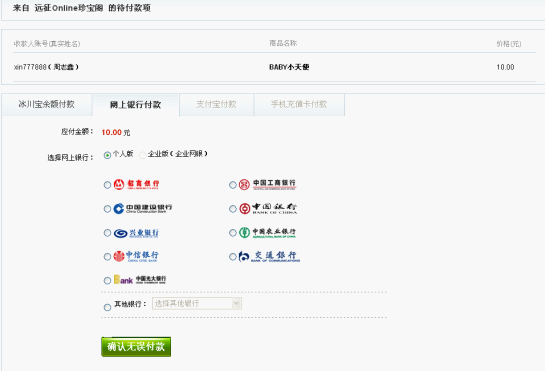Choose the 中国建设银行 radio button
Viewport: 546px width, 372px height.
107,209
